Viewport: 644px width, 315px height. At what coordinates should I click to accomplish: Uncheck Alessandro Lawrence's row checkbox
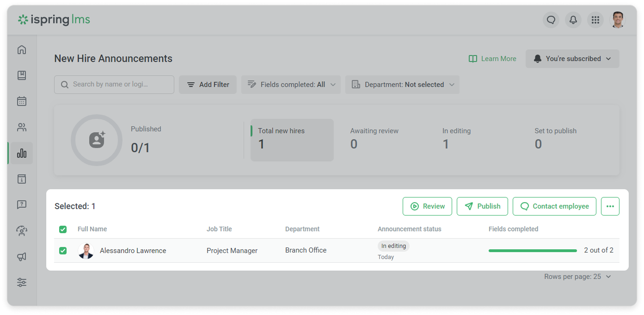pos(63,251)
